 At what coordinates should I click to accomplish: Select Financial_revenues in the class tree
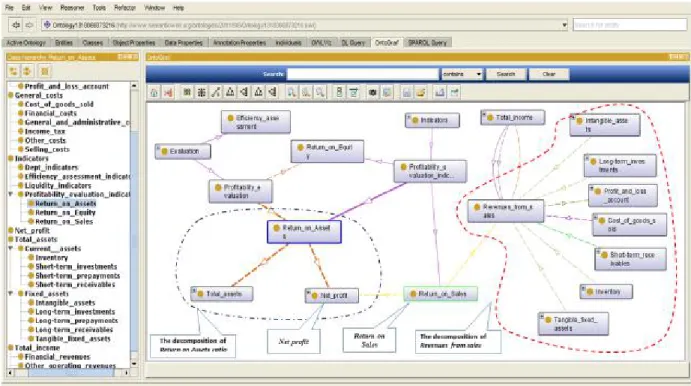tap(57, 356)
